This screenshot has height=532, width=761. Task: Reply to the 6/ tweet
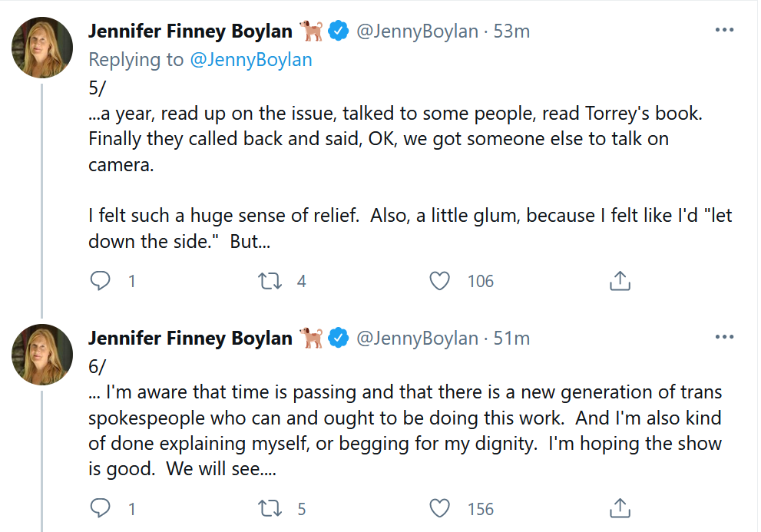[x=101, y=508]
